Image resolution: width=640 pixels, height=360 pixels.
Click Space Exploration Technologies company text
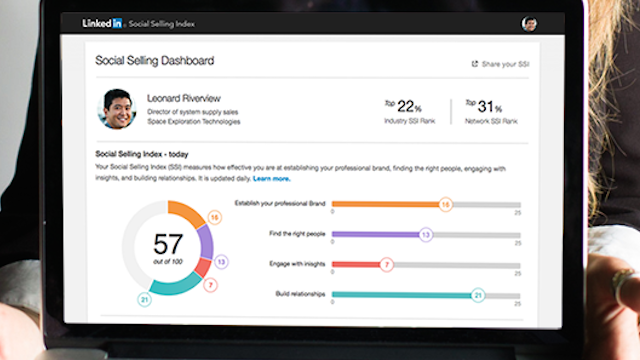pyautogui.click(x=194, y=122)
